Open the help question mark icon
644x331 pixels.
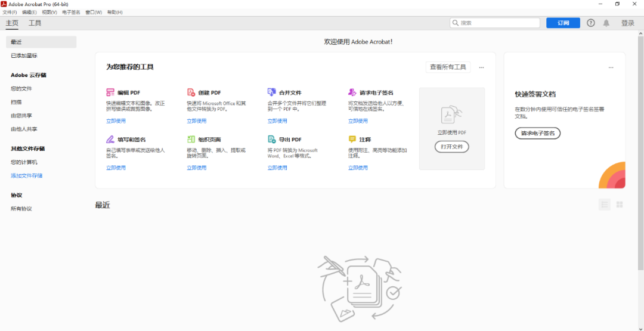tap(591, 23)
